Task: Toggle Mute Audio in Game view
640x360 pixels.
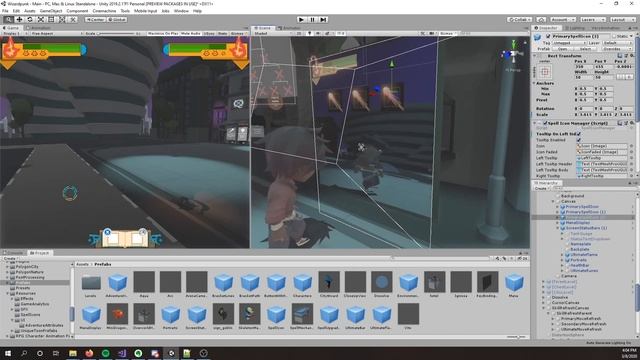Action: click(191, 33)
